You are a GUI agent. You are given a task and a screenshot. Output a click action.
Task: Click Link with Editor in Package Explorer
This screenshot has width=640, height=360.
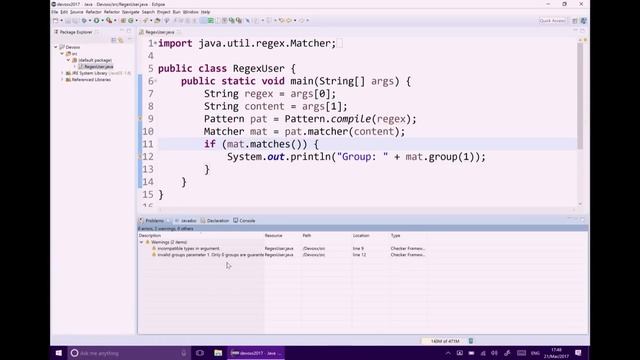pos(121,40)
